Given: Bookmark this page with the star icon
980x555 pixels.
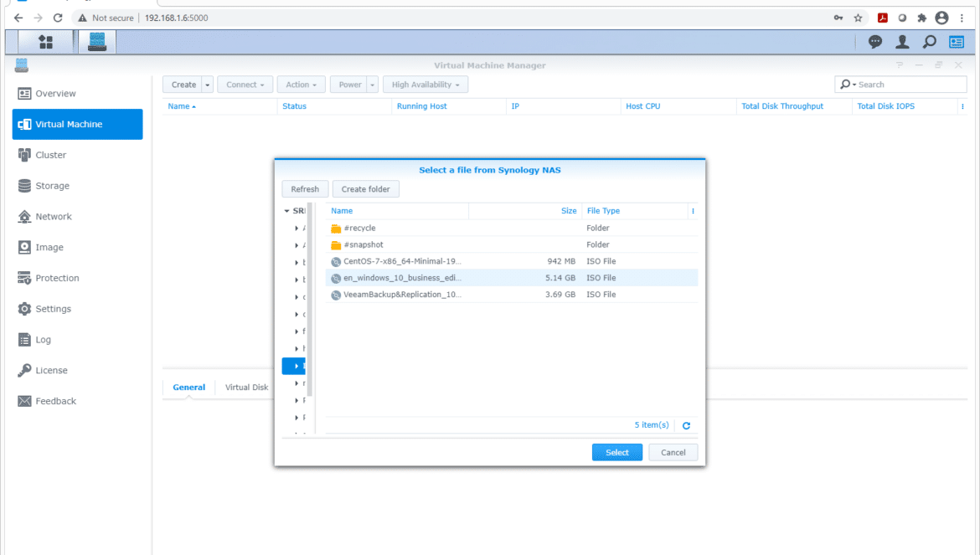Looking at the screenshot, I should (x=858, y=18).
